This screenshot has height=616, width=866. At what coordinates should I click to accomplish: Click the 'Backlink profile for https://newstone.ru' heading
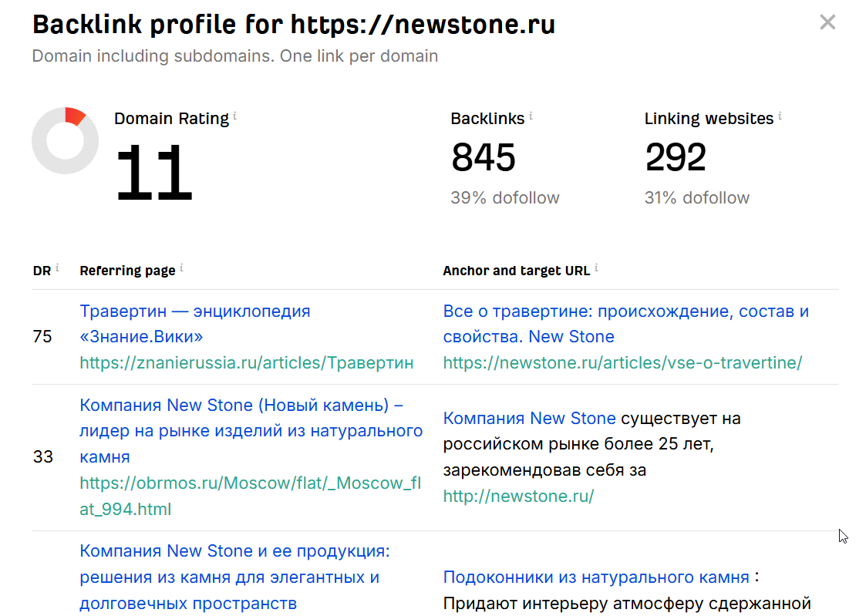[x=294, y=25]
